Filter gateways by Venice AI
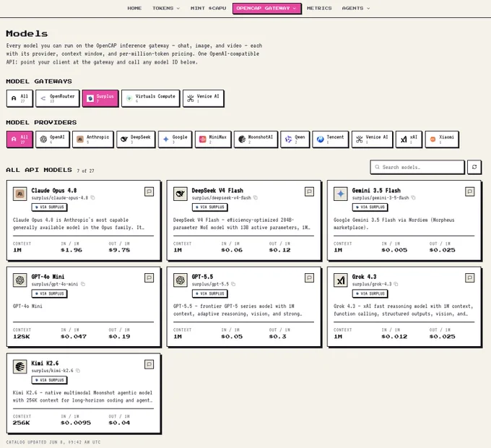This screenshot has width=491, height=448. click(x=204, y=98)
